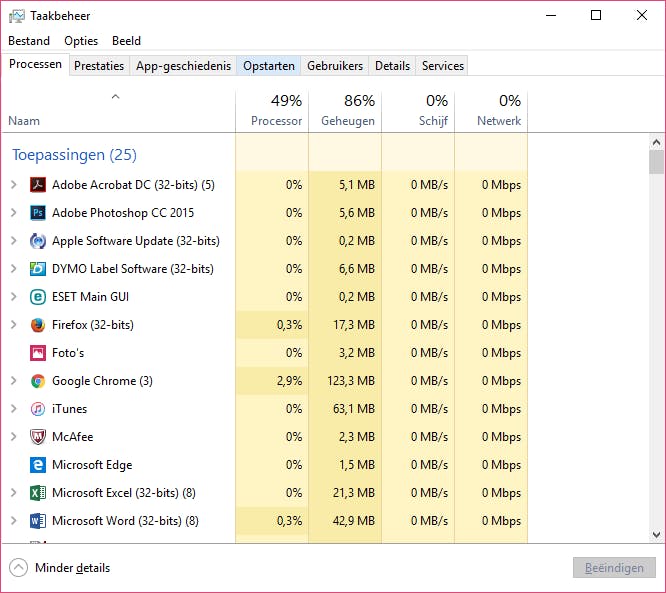Viewport: 666px width, 593px height.
Task: Click the DYMO Label Software icon
Action: [38, 269]
